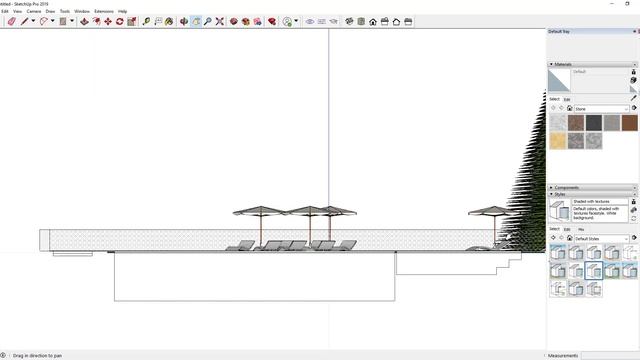
Task: Select the Offset tool
Action: (96, 22)
